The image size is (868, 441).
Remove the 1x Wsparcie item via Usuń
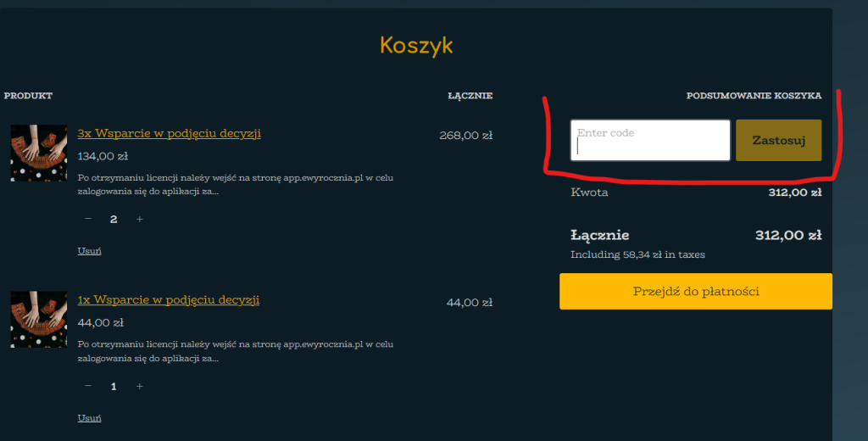(89, 418)
